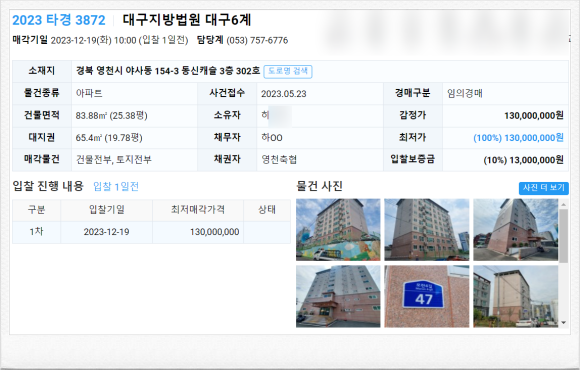Click 1차 row in bidding table
580x370 pixels.
pos(151,232)
